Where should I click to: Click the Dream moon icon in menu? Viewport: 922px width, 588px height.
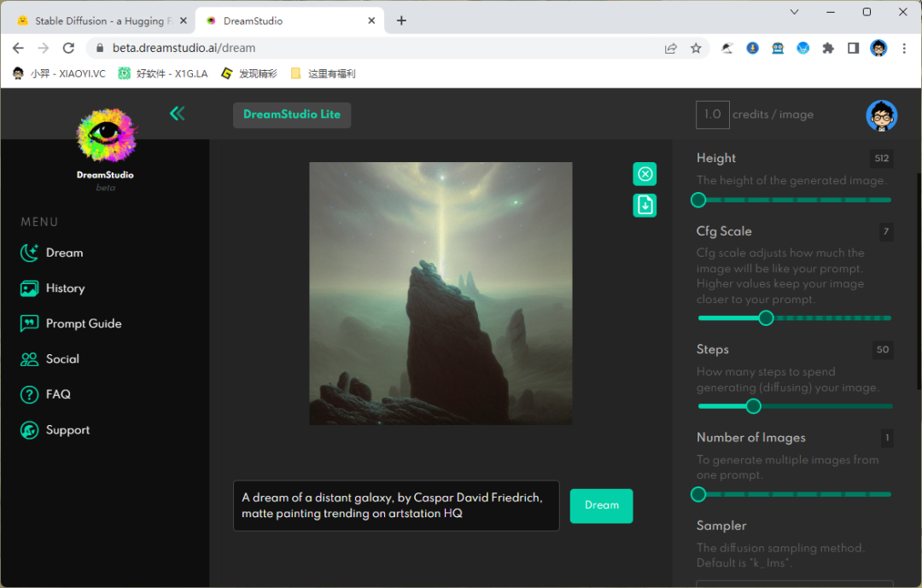(29, 253)
